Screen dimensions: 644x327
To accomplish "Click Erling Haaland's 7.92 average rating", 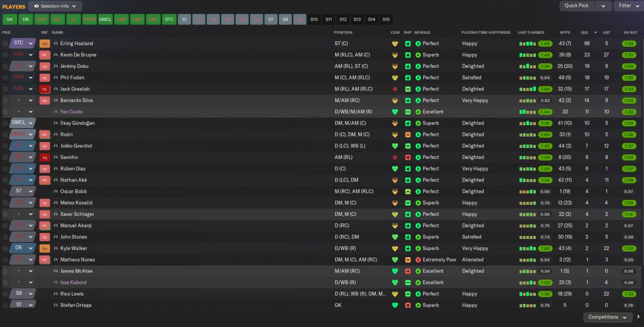I will pos(629,44).
